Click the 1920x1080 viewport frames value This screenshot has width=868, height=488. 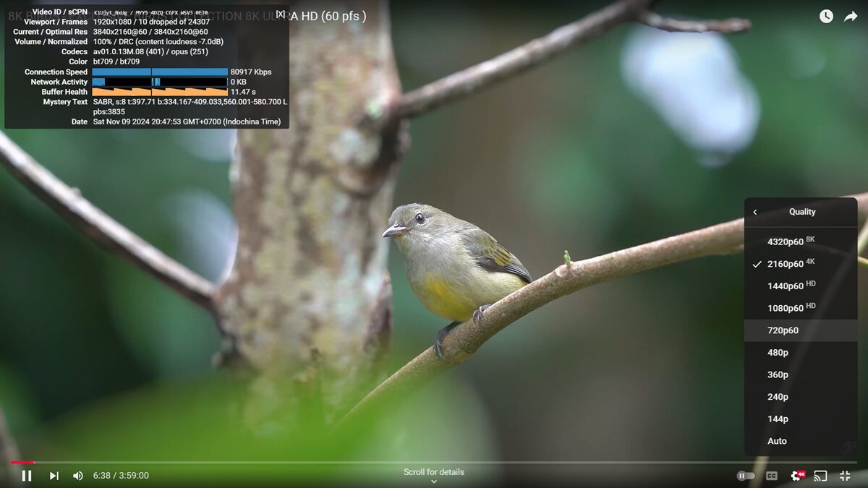coord(151,22)
